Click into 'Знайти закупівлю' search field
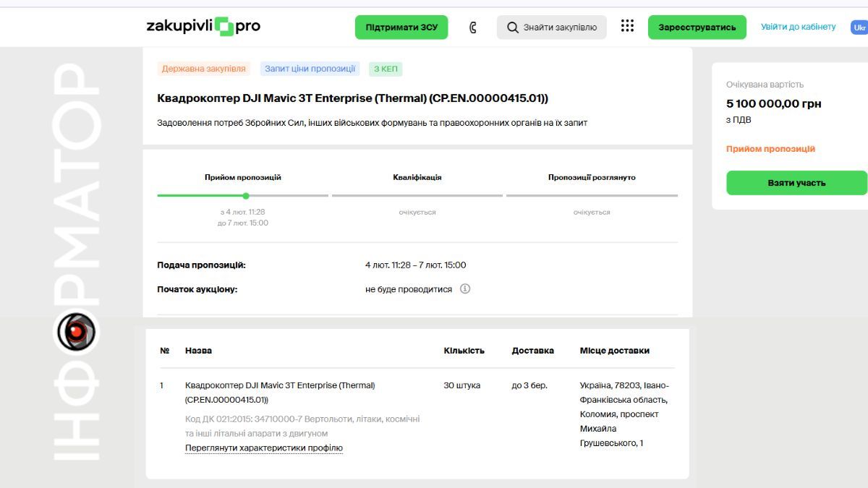 coord(560,27)
